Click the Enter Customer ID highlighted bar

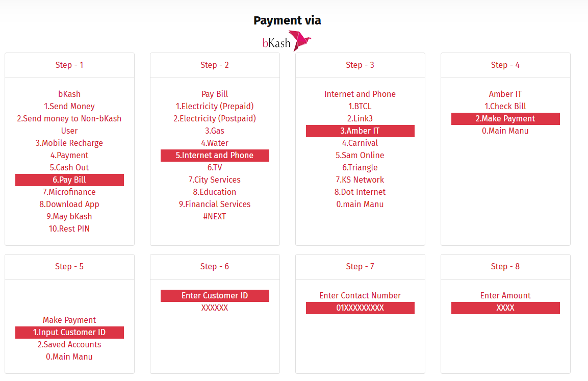pos(215,296)
